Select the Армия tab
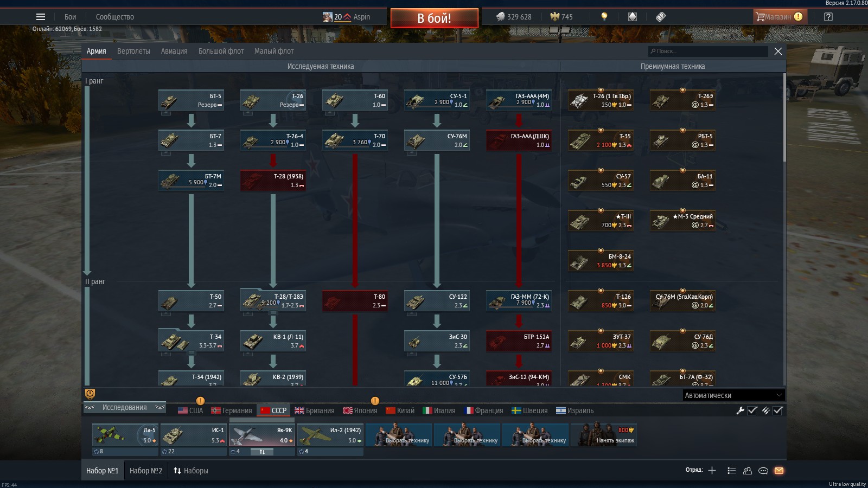The height and width of the screenshot is (488, 868). point(96,51)
